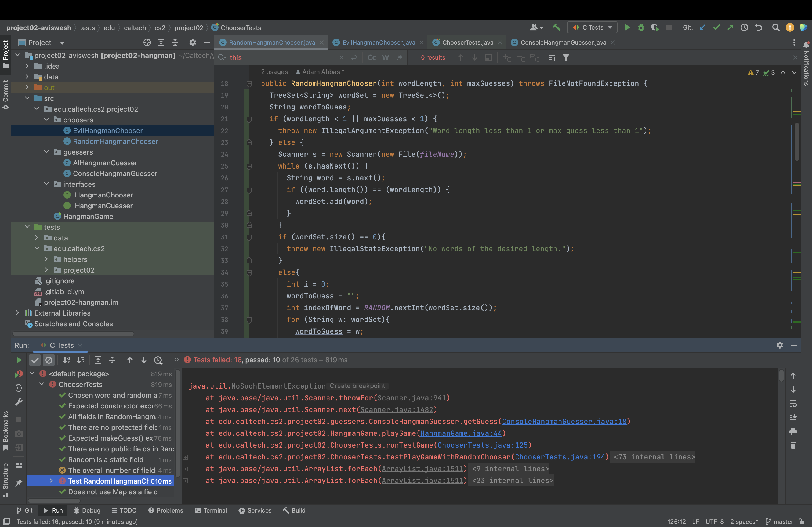Open HangmanGame.java:44 stack trace link
Viewport: 812px width, 527px height.
click(x=461, y=433)
